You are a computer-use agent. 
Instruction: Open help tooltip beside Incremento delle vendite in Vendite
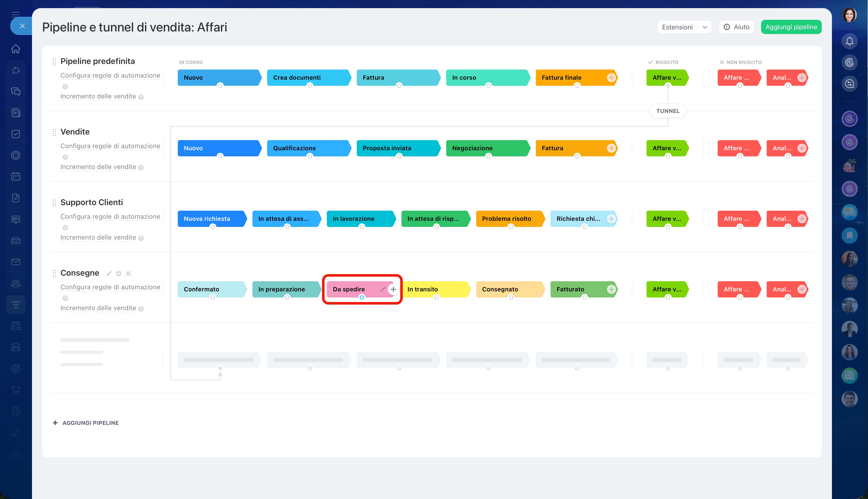[141, 168]
